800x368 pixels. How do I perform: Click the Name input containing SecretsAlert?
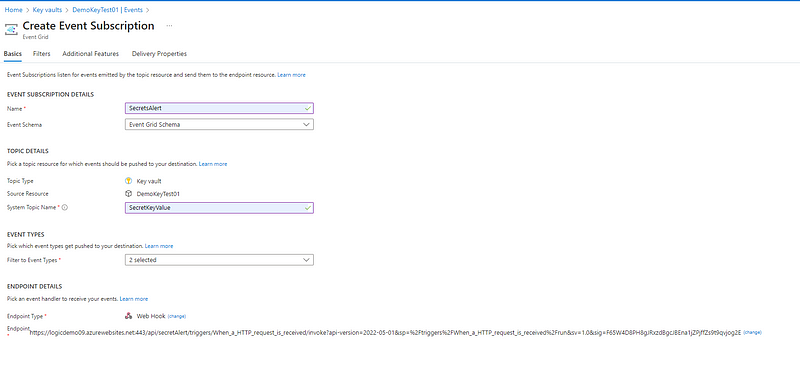point(219,108)
